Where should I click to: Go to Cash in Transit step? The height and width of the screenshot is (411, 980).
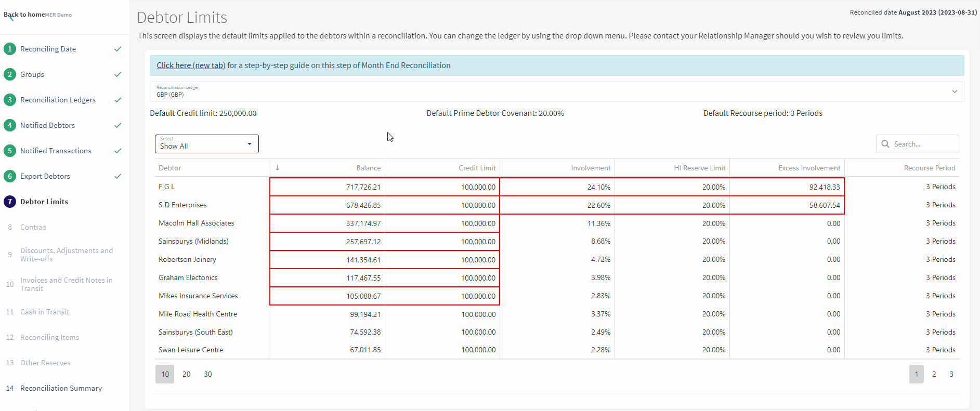(45, 312)
